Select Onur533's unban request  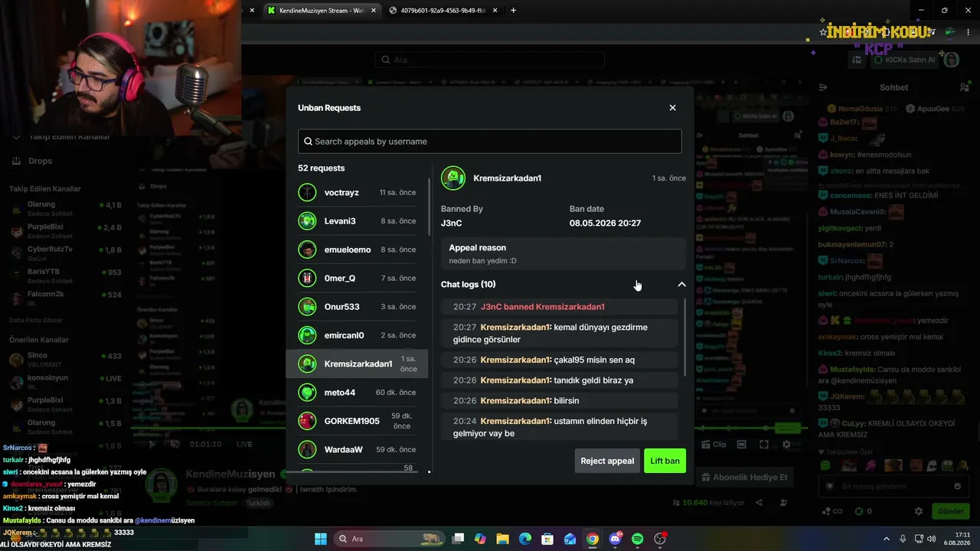pyautogui.click(x=357, y=307)
